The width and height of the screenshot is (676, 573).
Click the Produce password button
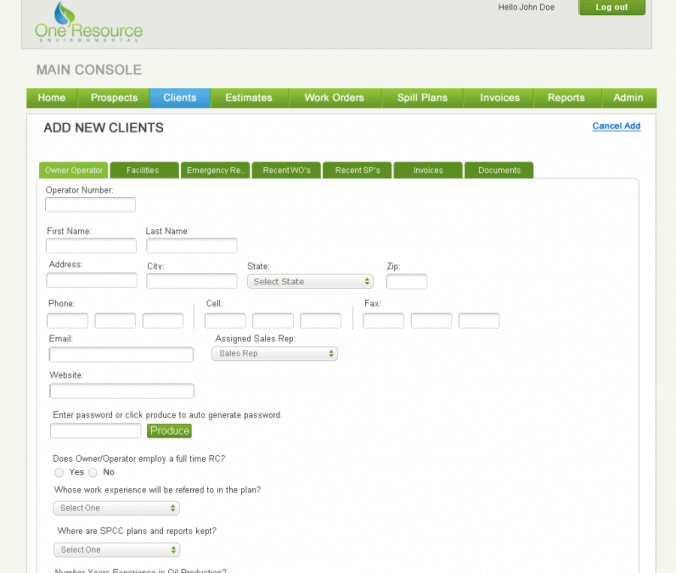pyautogui.click(x=169, y=431)
